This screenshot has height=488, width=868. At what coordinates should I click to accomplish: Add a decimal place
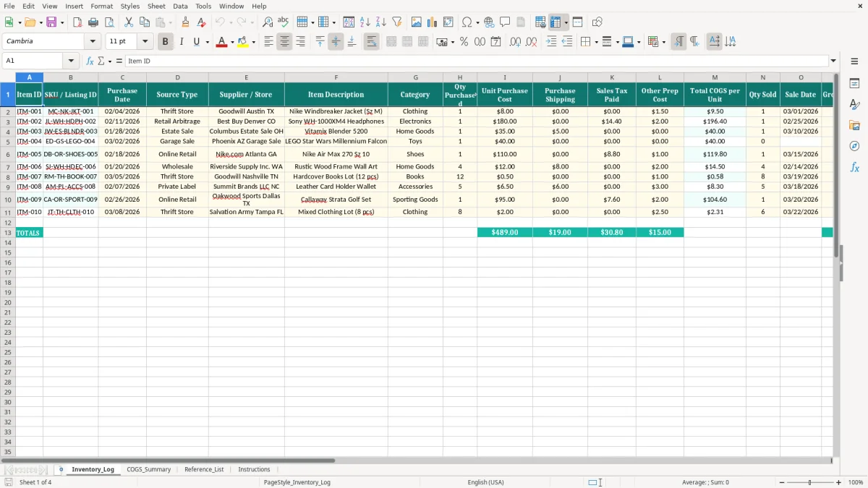pos(515,42)
